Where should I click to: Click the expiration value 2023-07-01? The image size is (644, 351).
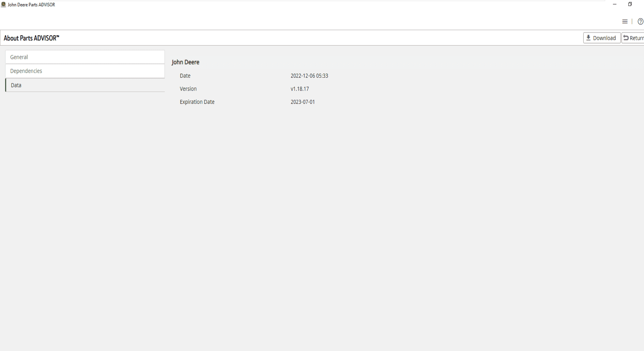click(303, 102)
